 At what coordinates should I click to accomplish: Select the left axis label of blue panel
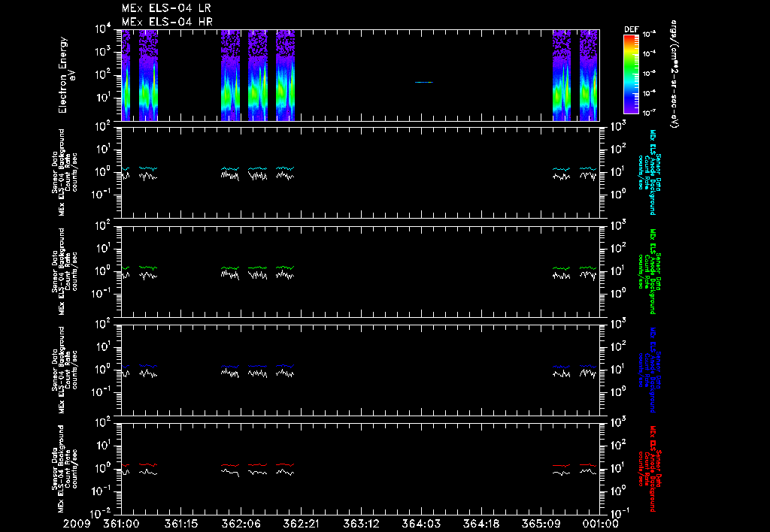click(65, 370)
